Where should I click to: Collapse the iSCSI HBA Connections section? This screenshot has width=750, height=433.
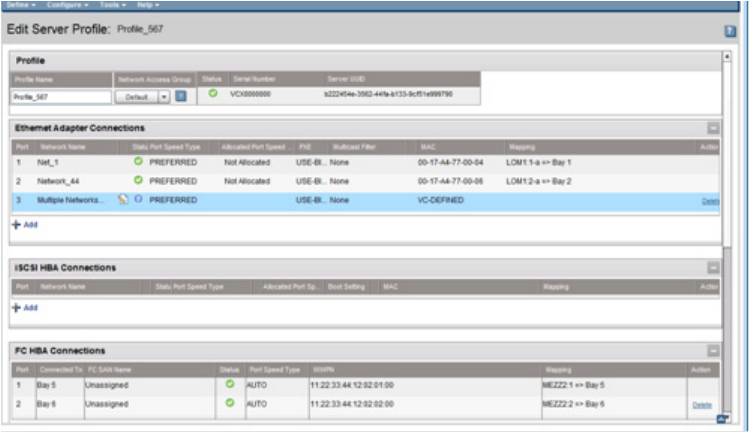713,268
